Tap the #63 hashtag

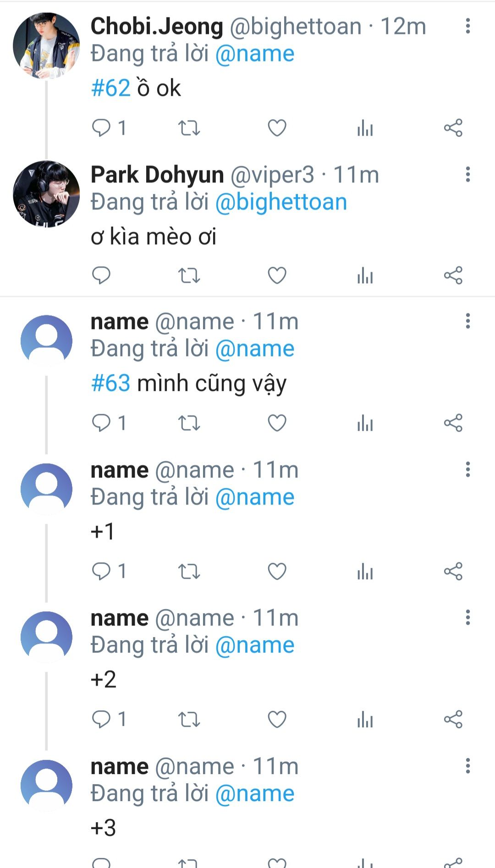point(111,383)
